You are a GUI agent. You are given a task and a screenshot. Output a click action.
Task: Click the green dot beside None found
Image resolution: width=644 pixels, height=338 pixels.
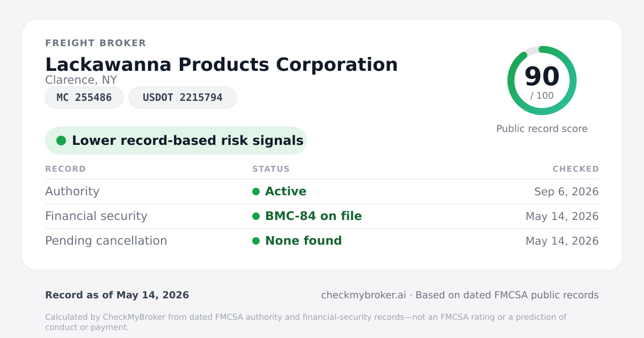(x=256, y=241)
